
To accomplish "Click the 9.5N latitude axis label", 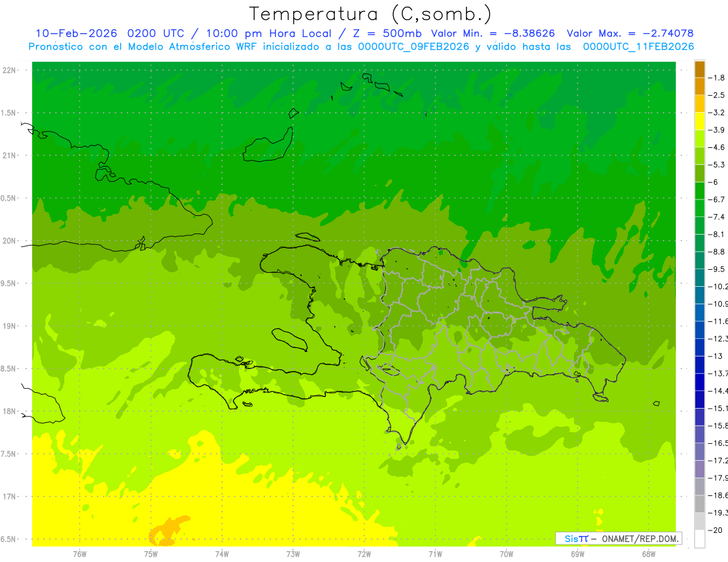I will coord(8,283).
